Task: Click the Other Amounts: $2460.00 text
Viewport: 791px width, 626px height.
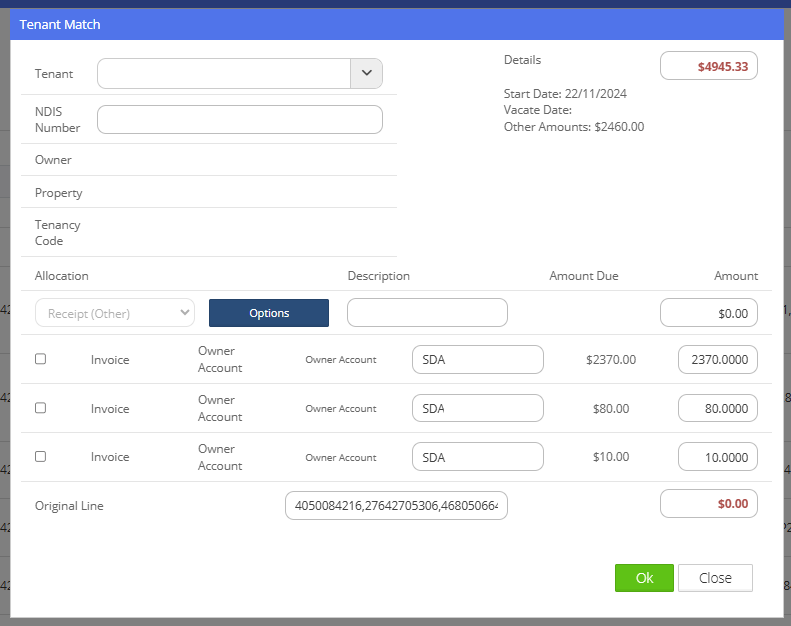Action: click(574, 127)
